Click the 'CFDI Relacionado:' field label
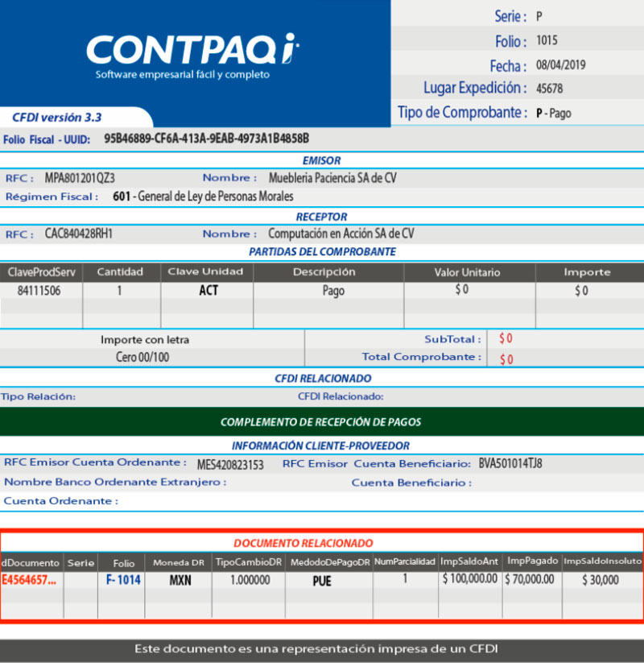 tap(341, 396)
